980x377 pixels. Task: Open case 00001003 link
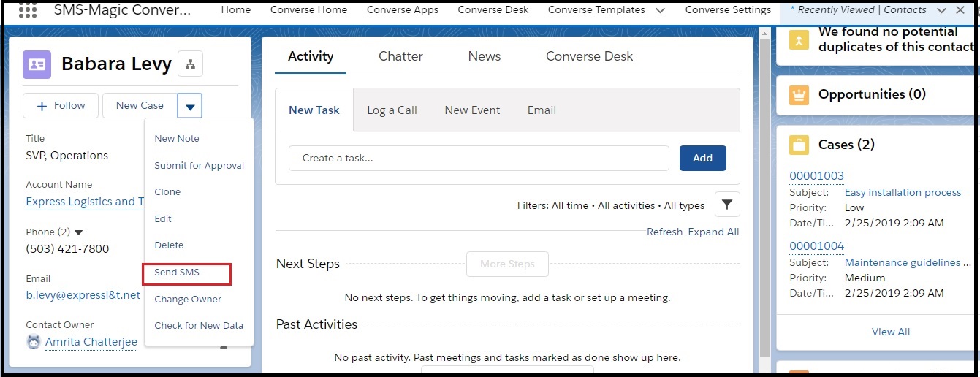816,175
